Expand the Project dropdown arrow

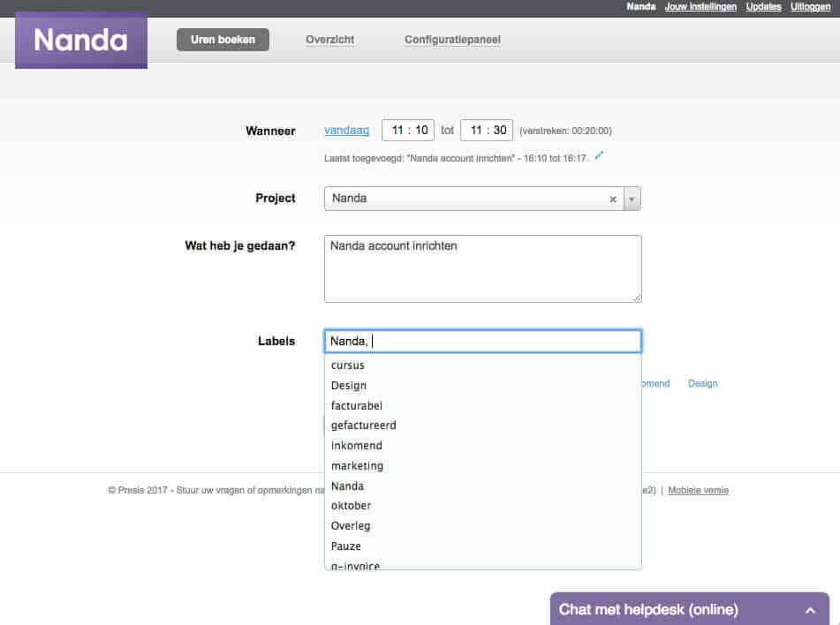tap(632, 200)
